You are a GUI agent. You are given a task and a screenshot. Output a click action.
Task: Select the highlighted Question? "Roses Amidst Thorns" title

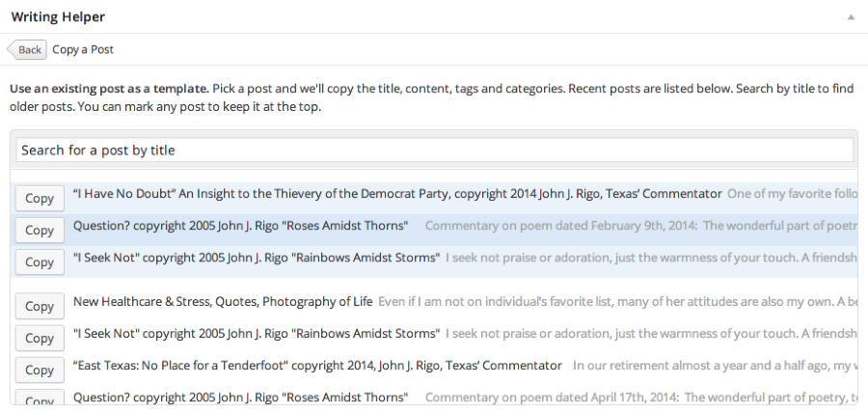tap(240, 226)
